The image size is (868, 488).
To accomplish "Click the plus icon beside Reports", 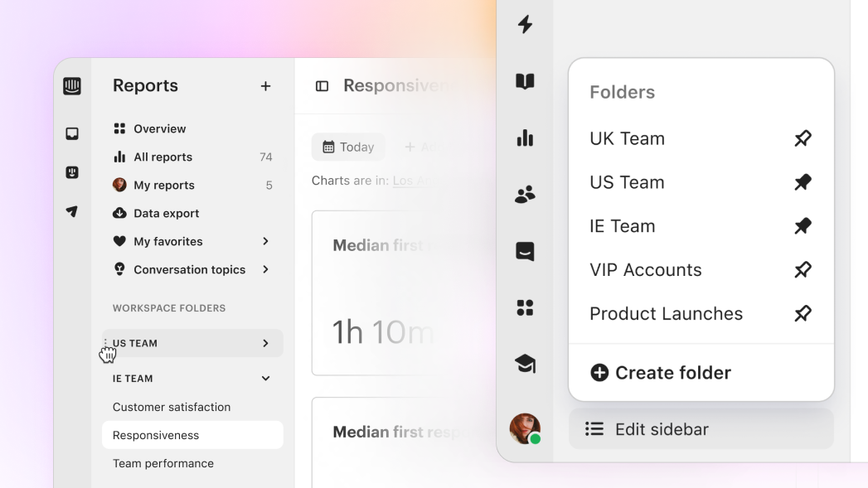I will [x=265, y=86].
